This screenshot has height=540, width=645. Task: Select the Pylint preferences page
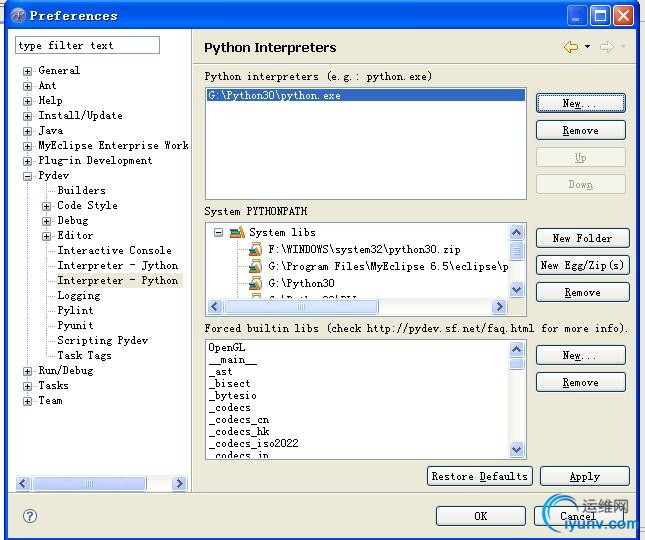coord(75,311)
